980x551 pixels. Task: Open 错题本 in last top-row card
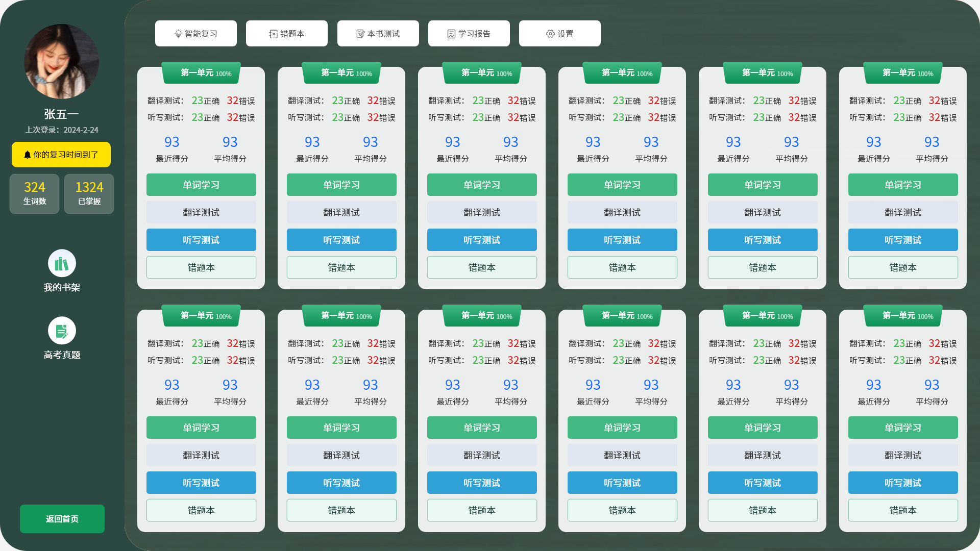(902, 267)
